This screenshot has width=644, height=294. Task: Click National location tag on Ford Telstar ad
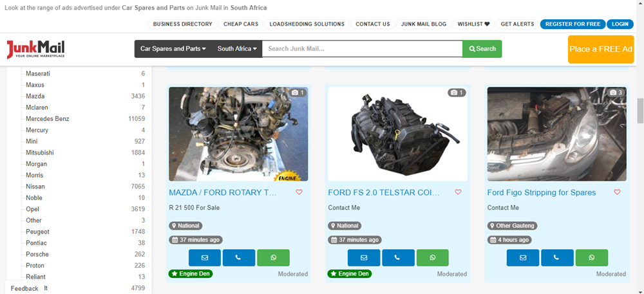345,226
